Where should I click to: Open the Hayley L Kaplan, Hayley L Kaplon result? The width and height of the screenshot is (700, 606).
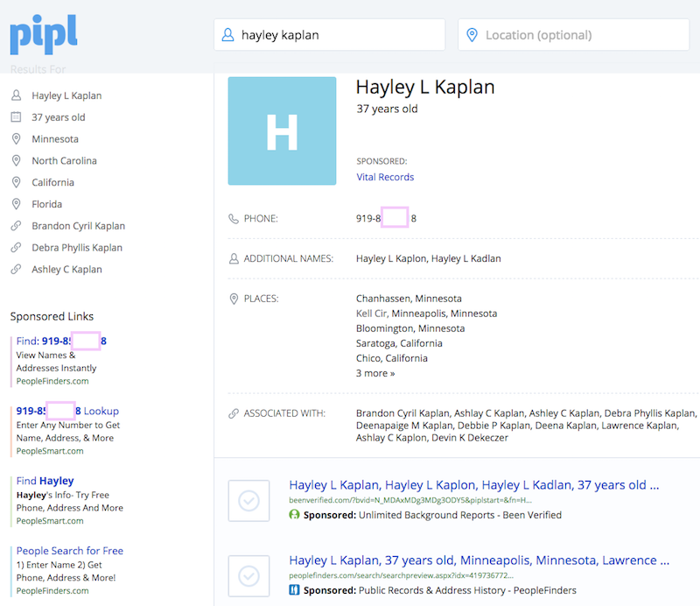tap(474, 485)
